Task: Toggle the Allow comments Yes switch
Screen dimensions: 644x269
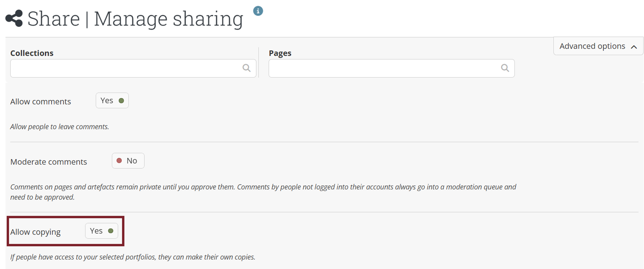Action: pyautogui.click(x=112, y=100)
